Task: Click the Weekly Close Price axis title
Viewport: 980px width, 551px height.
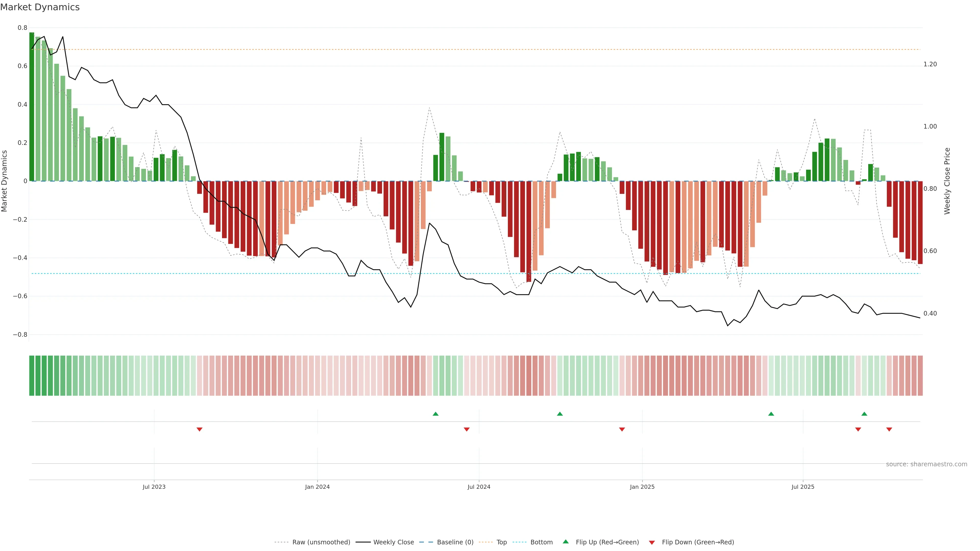Action: (947, 181)
